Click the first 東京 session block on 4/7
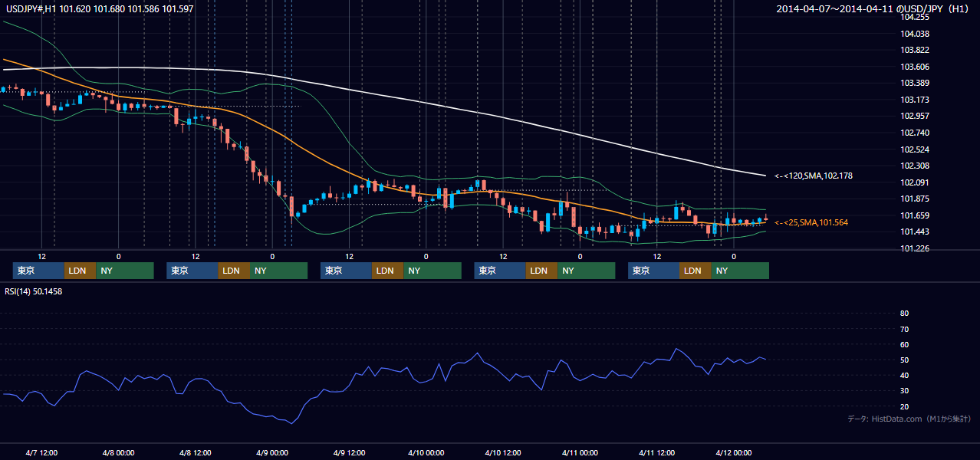The width and height of the screenshot is (980, 460). tap(38, 271)
